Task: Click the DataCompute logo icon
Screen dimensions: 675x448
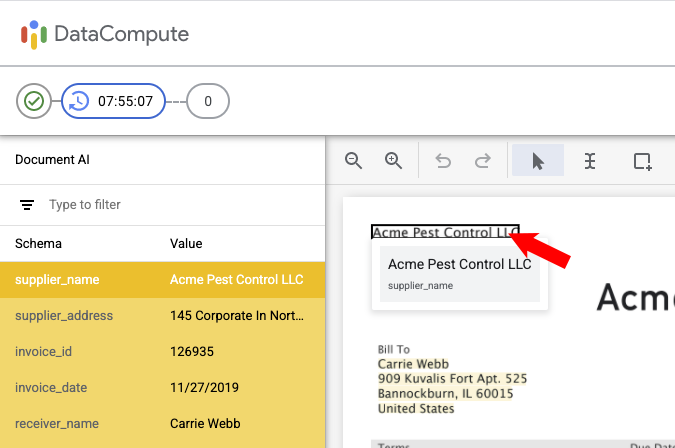Action: [x=34, y=34]
